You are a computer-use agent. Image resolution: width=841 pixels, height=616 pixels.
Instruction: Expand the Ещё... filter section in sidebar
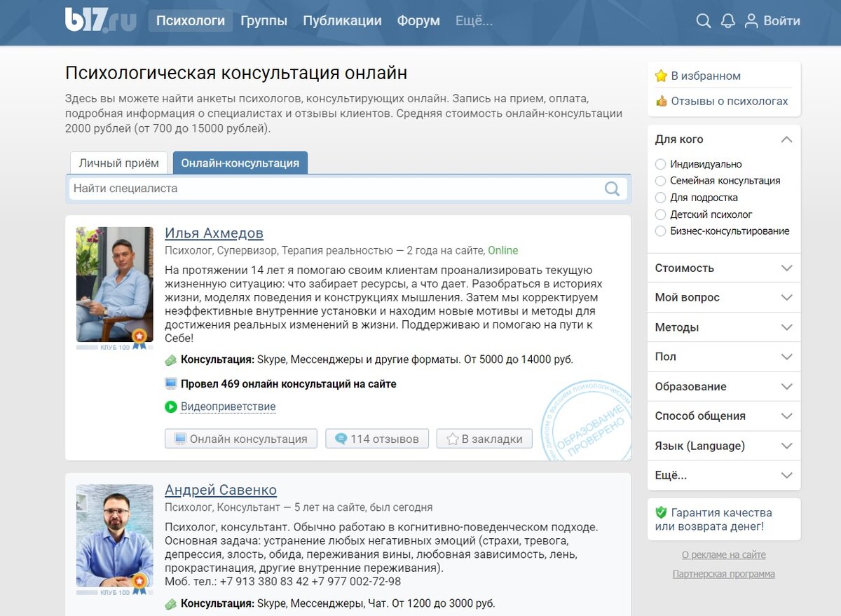pyautogui.click(x=724, y=475)
